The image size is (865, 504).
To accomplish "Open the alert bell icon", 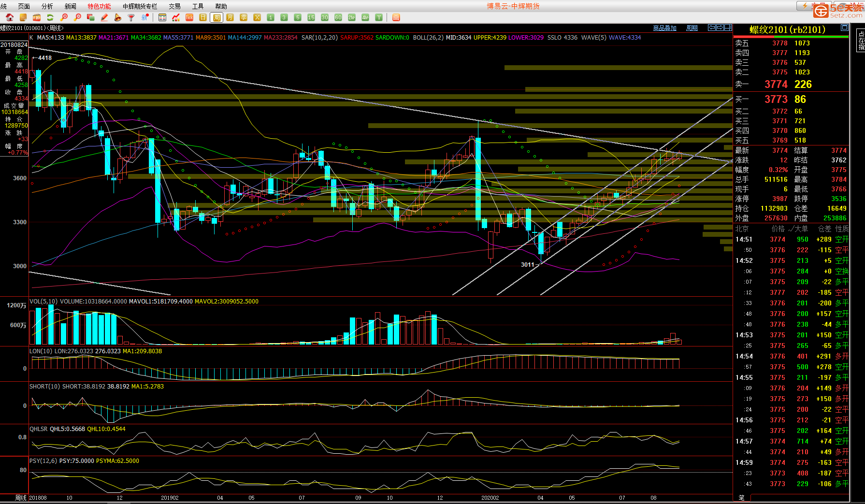I will click(117, 17).
